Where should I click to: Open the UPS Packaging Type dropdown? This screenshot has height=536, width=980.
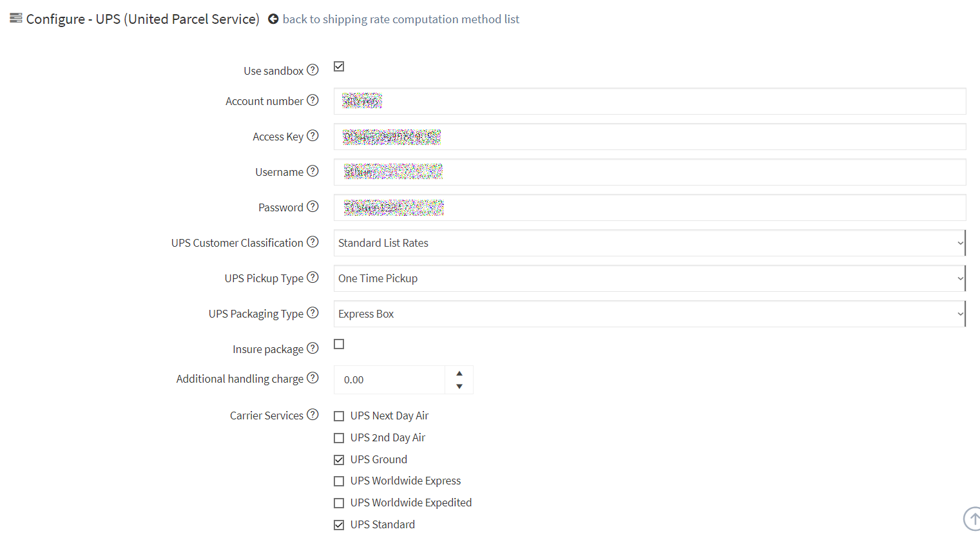pos(649,314)
